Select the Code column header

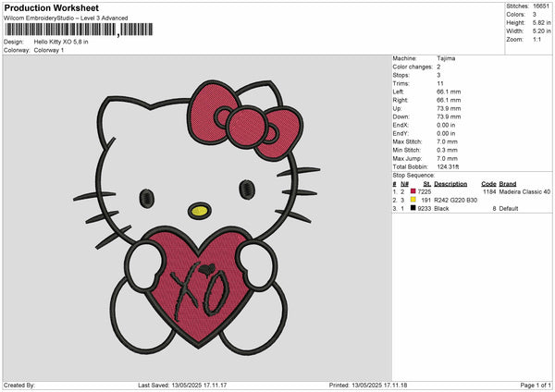coord(488,183)
